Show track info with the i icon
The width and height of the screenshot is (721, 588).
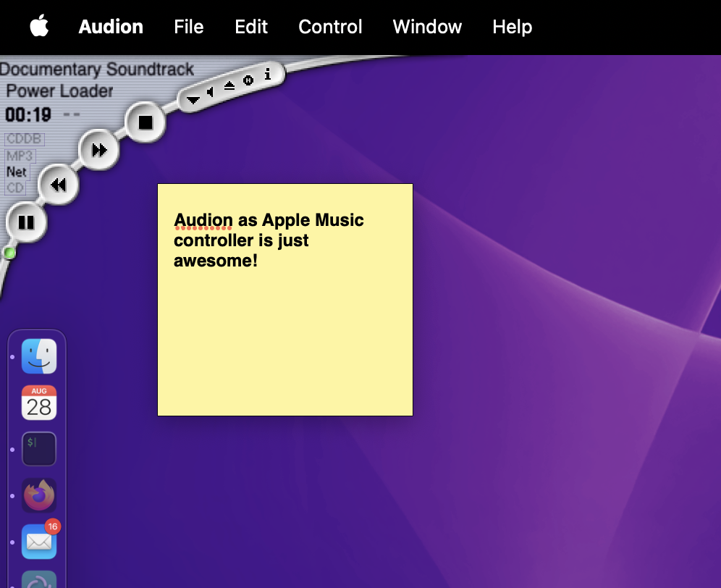pyautogui.click(x=268, y=75)
